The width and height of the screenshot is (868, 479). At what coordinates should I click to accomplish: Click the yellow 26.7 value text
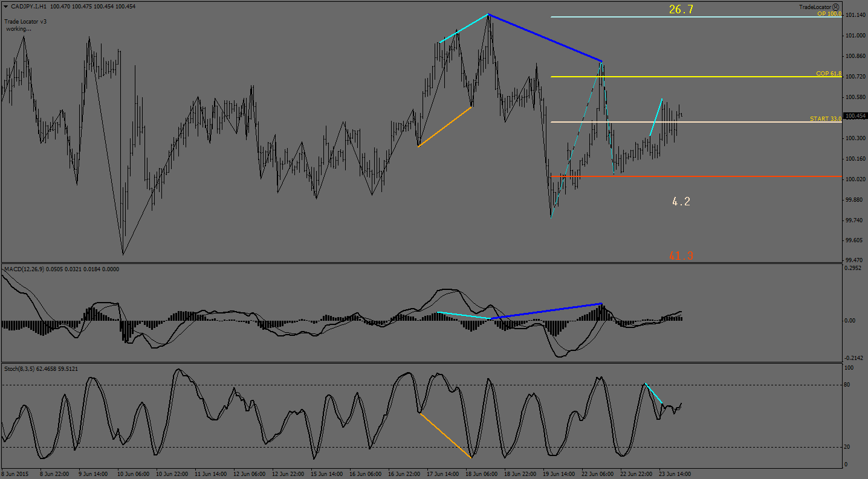[x=681, y=9]
